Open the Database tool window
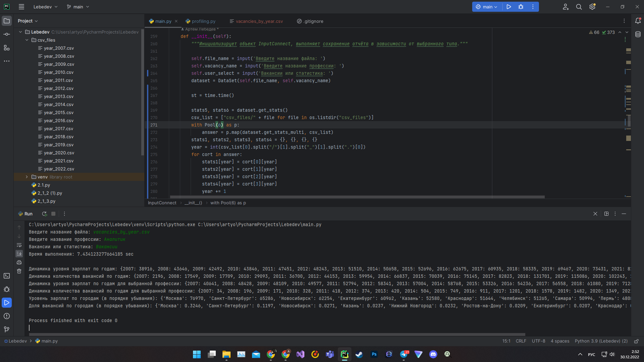 [x=638, y=34]
